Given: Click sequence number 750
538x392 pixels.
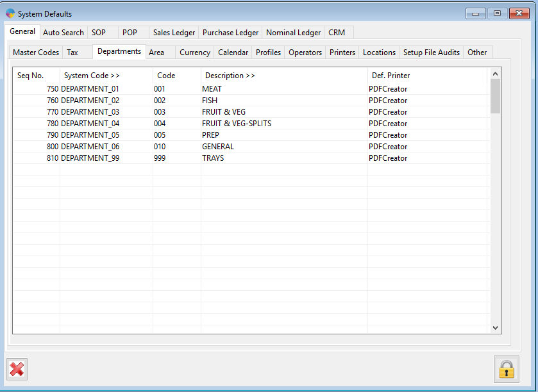Looking at the screenshot, I should click(x=53, y=89).
